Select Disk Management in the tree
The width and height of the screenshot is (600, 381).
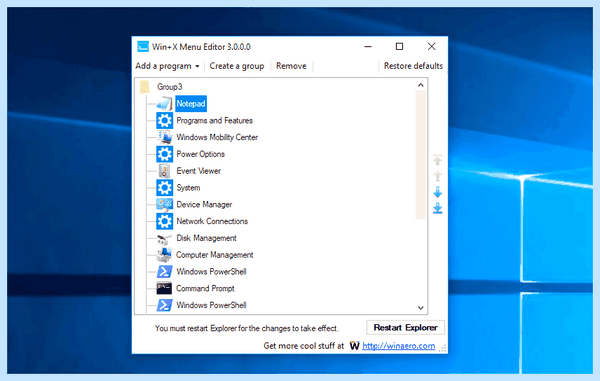[206, 238]
